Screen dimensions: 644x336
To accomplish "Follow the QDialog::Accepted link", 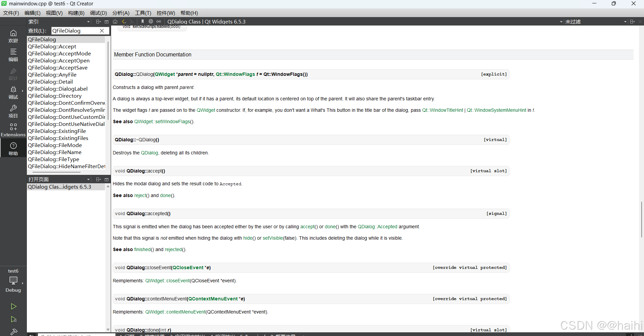I will click(x=378, y=227).
